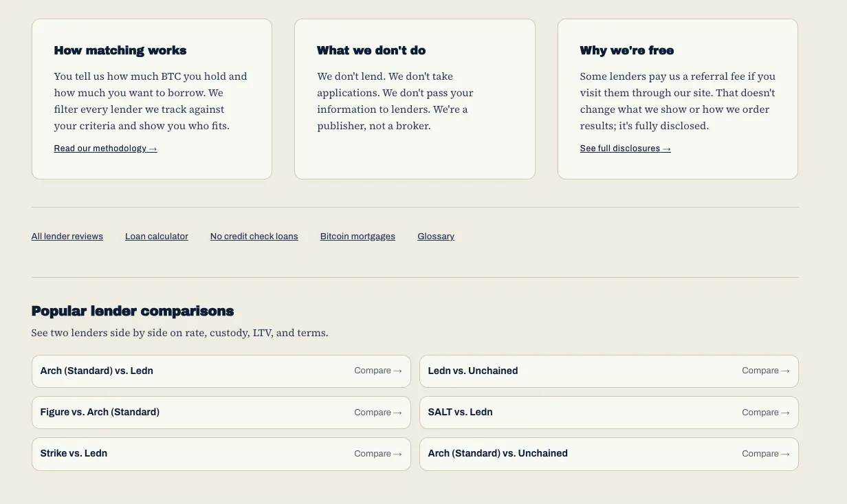Viewport: 847px width, 504px height.
Task: Open the Loan calculator link
Action: 157,237
